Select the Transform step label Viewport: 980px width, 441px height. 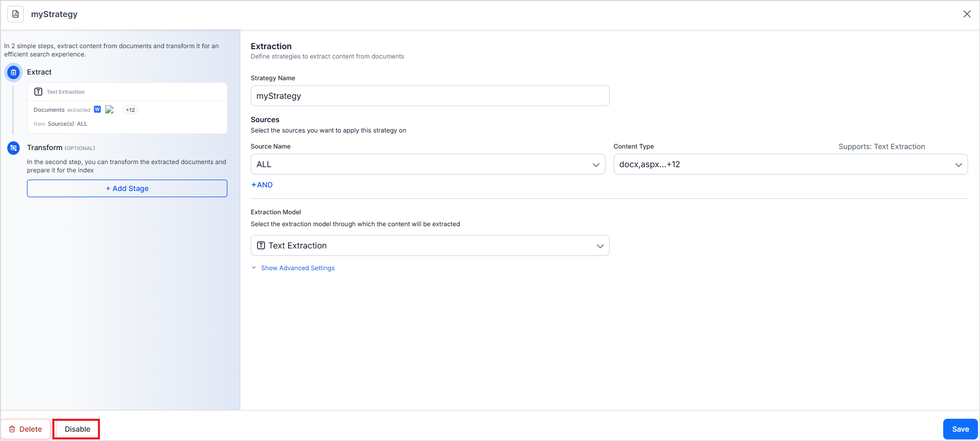(45, 148)
